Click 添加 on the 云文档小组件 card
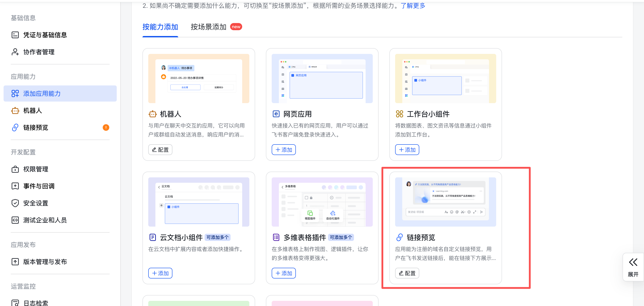 coord(160,273)
